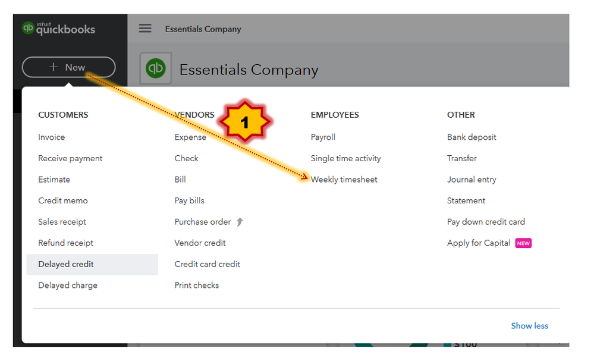Screen dimensions: 594x364
Task: Open Weekly timesheet
Action: [x=344, y=180]
